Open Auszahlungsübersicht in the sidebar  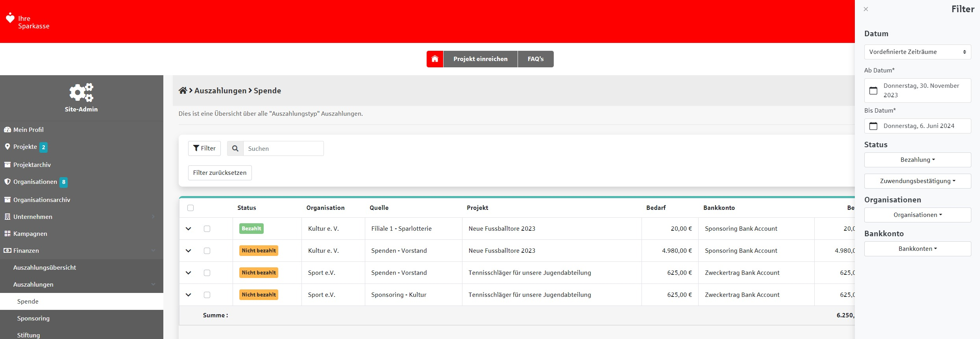44,267
